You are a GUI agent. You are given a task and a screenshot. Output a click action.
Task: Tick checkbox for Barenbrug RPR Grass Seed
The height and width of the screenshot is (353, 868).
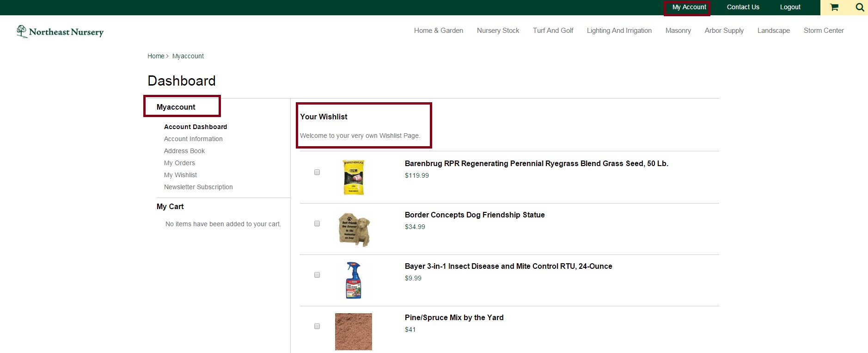[317, 172]
